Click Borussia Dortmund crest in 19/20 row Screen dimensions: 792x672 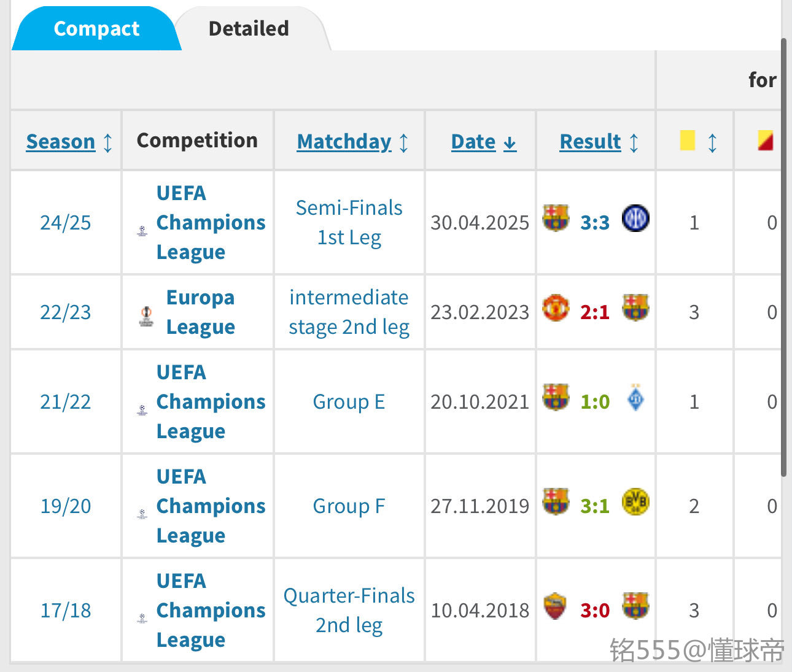tap(635, 502)
